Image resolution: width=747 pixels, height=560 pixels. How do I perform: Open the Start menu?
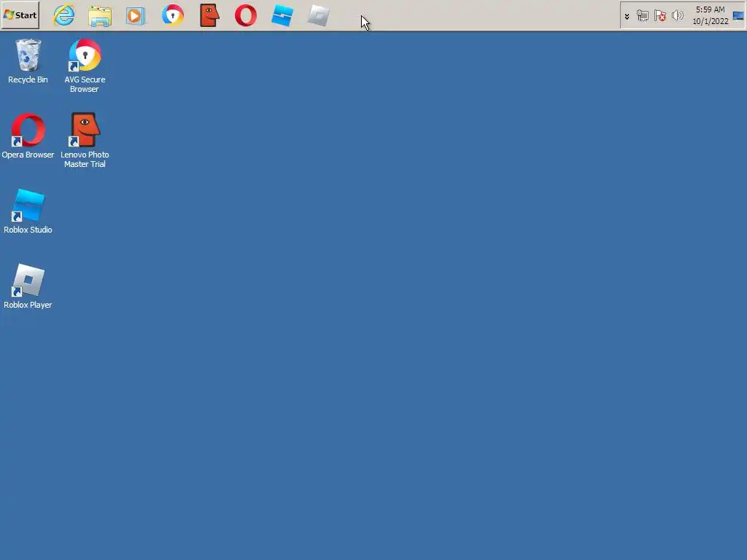pos(20,15)
